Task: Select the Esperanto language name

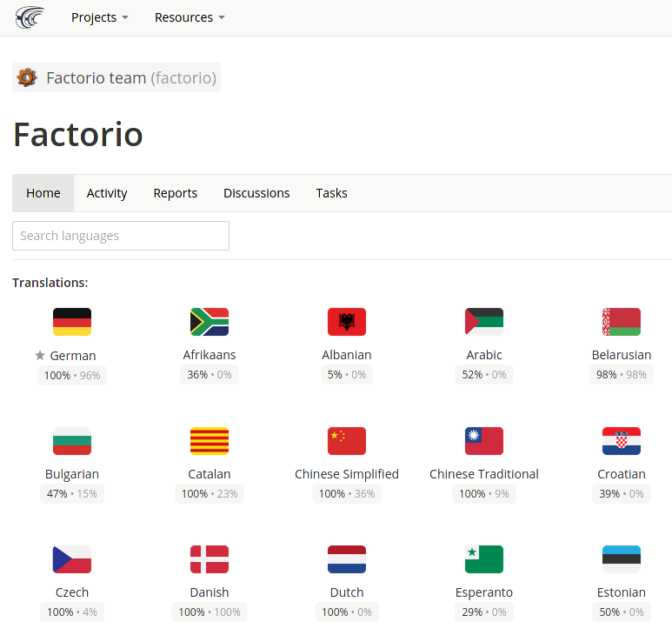Action: (484, 592)
